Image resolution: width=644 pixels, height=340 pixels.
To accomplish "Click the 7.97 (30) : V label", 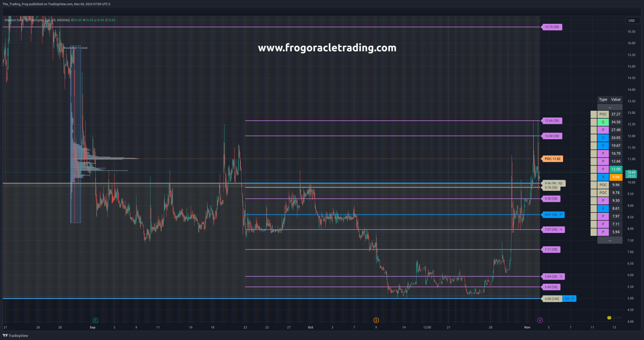I will tap(553, 230).
